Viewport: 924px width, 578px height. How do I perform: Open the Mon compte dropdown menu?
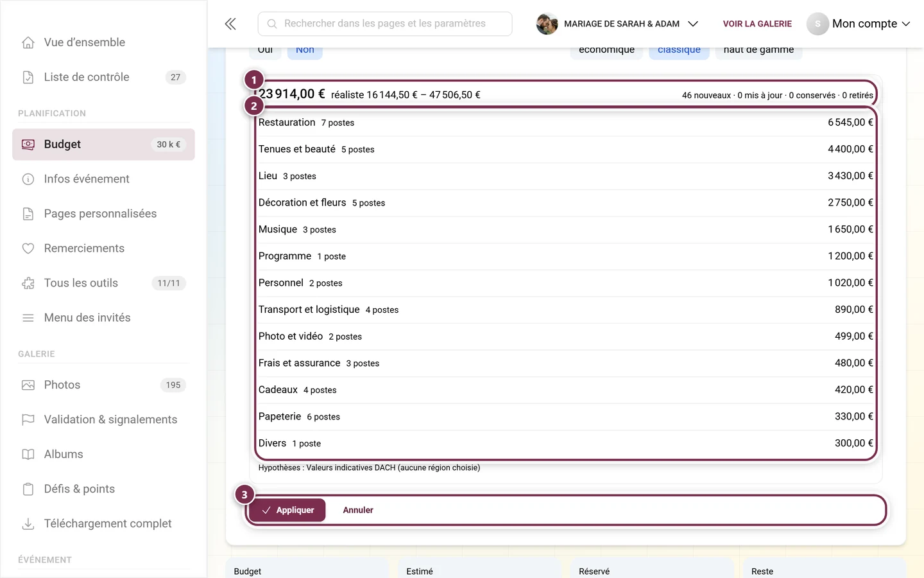click(x=859, y=24)
